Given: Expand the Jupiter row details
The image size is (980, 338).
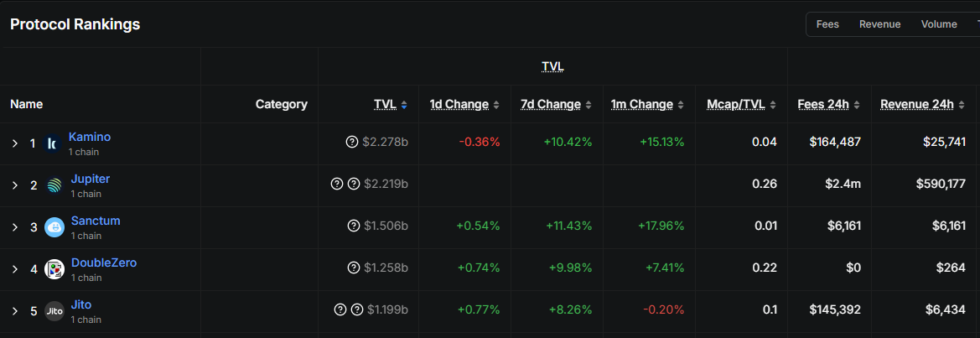Looking at the screenshot, I should click(x=15, y=185).
